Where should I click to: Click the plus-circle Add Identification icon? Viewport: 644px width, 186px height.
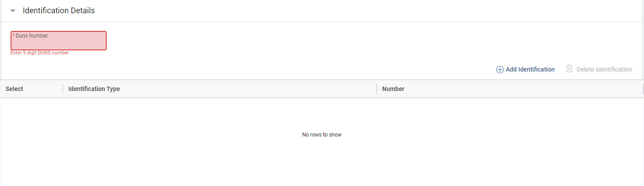(500, 69)
